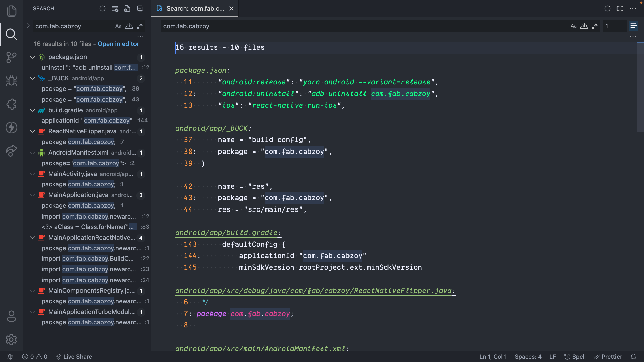The height and width of the screenshot is (362, 644).
Task: Open the lightning bolt activity bar view
Action: (12, 127)
